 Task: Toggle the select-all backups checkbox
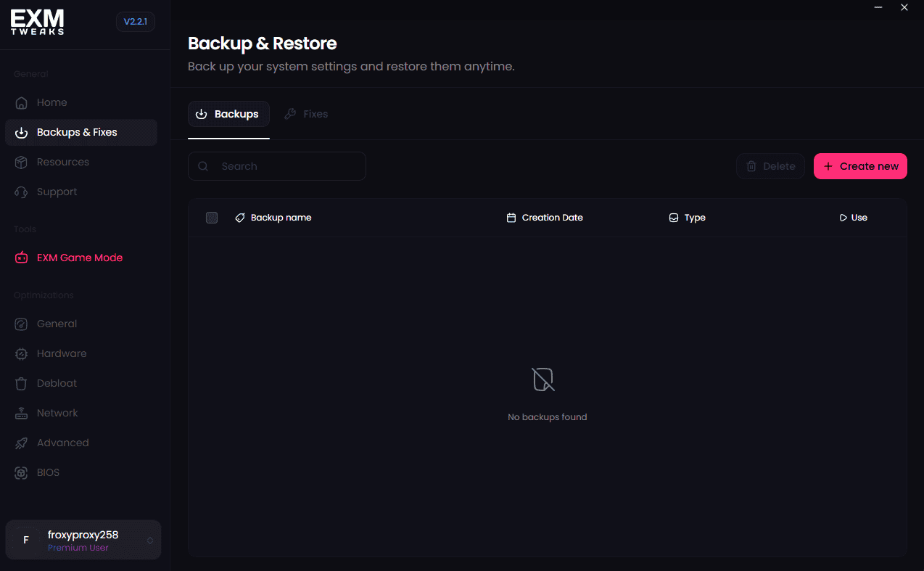point(212,218)
